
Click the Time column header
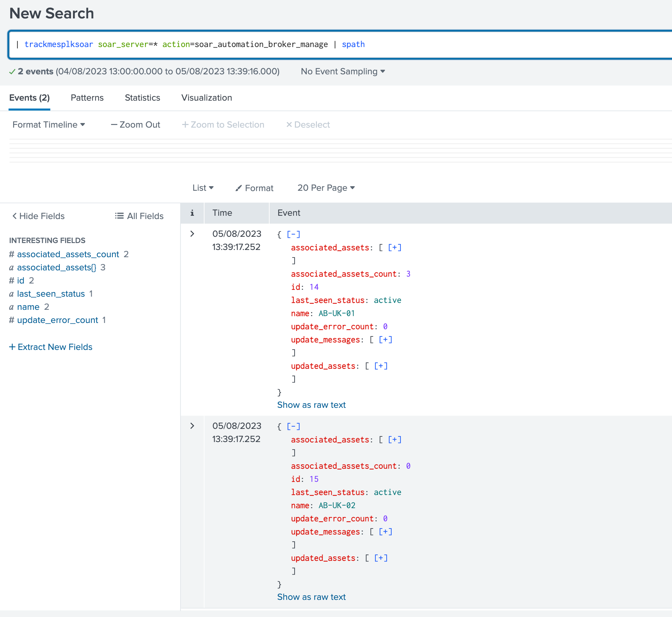tap(222, 213)
